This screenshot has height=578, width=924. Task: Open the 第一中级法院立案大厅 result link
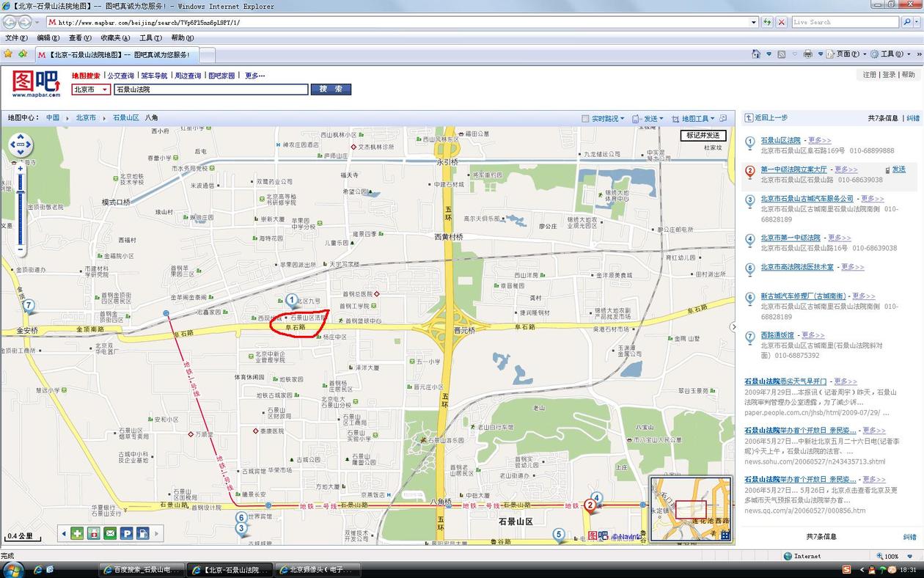click(x=793, y=169)
